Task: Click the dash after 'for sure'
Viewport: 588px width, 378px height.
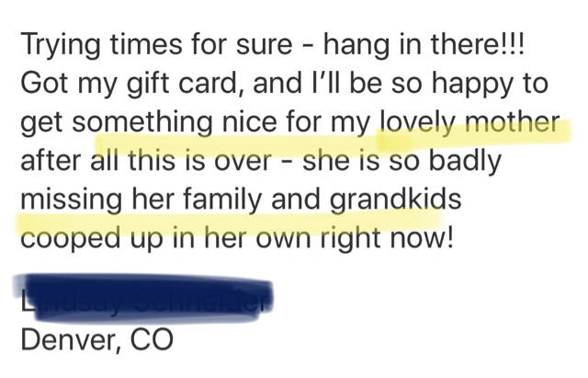Action: coord(308,47)
